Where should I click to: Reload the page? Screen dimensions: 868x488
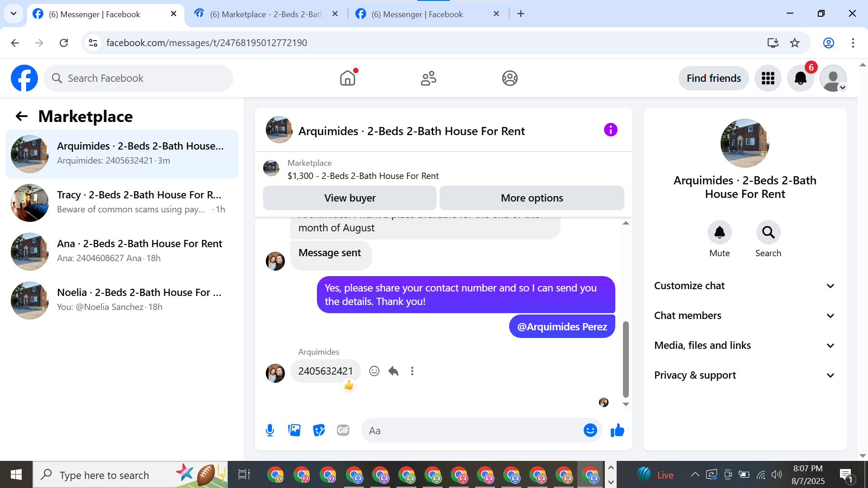[64, 43]
